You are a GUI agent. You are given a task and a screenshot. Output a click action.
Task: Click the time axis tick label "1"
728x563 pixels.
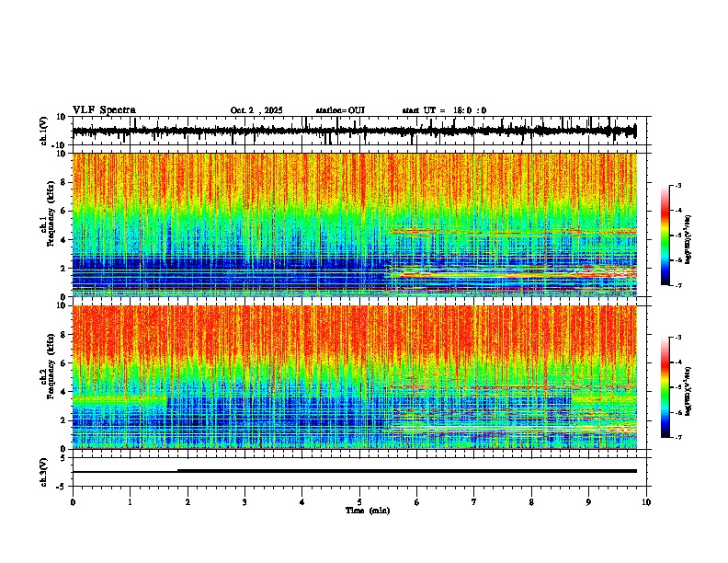pyautogui.click(x=130, y=502)
